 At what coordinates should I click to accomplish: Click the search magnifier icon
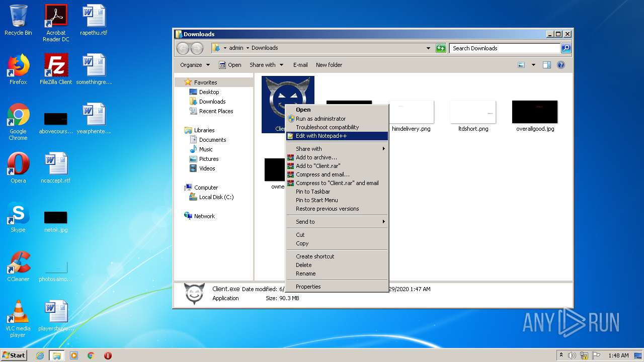coord(566,48)
